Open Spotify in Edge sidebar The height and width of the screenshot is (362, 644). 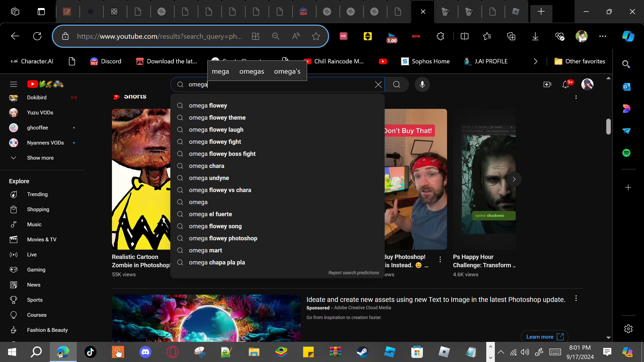coord(626,153)
